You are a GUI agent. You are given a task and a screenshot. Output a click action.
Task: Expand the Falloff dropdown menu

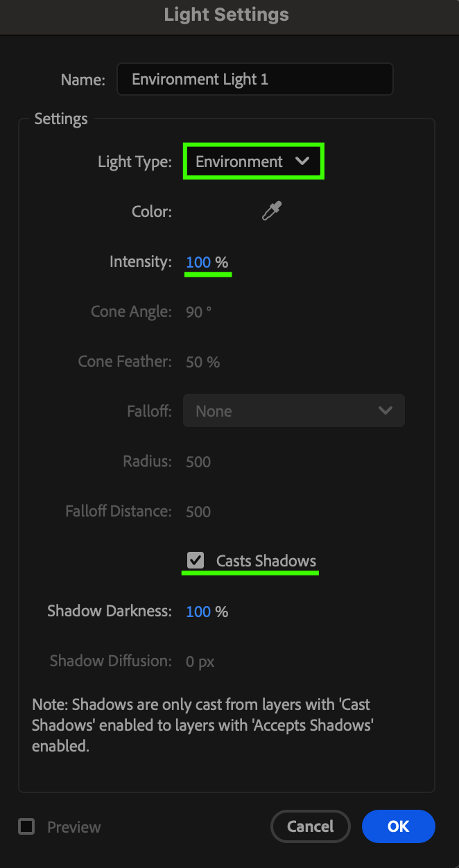pyautogui.click(x=293, y=411)
